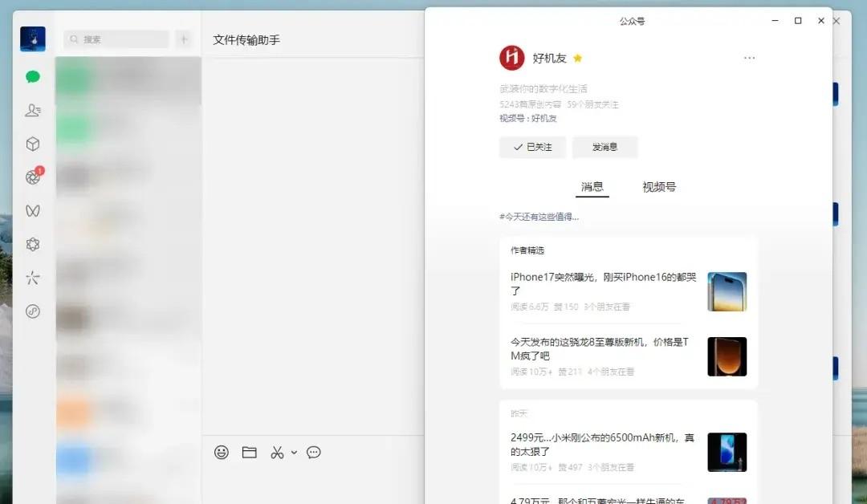Viewport: 867px width, 504px height.
Task: Click the 好机友 account logo
Action: (512, 58)
